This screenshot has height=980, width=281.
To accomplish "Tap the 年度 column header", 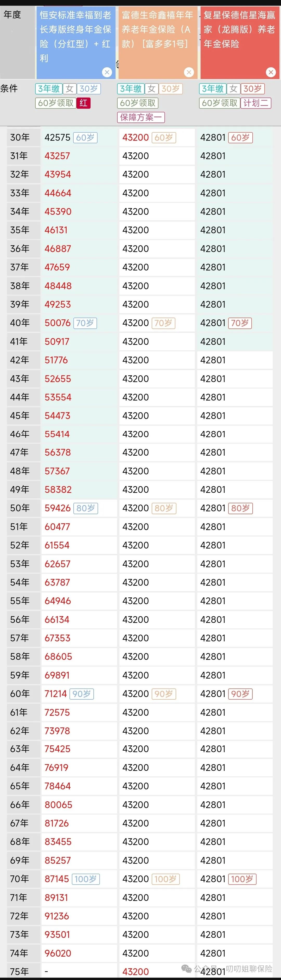I will click(12, 15).
